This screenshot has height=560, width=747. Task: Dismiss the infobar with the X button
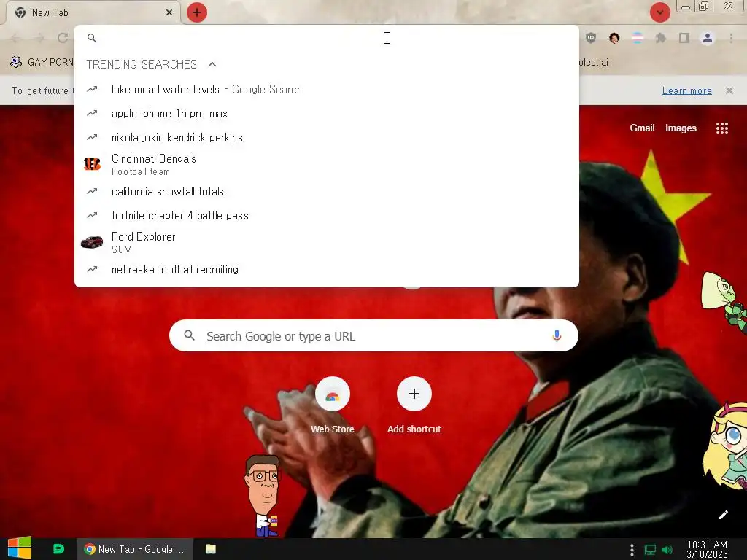pos(729,90)
